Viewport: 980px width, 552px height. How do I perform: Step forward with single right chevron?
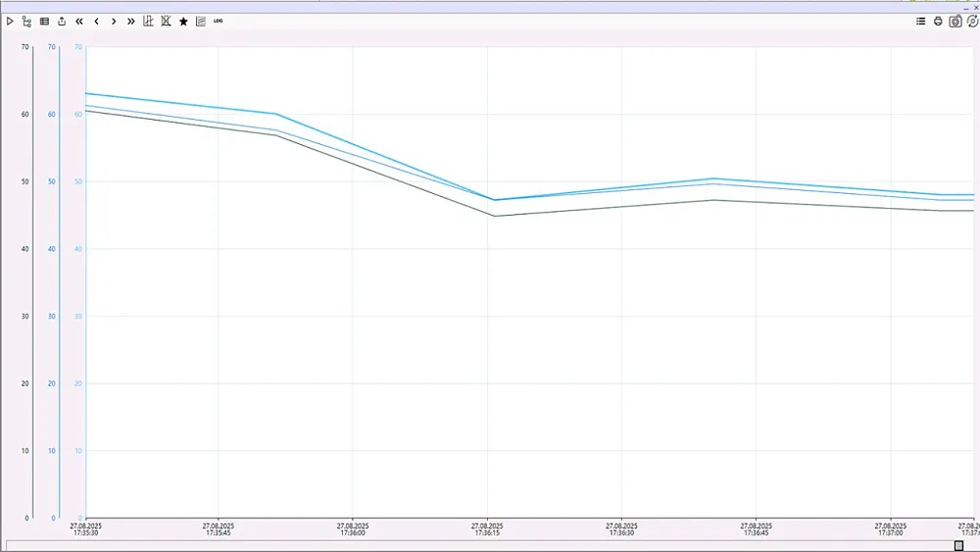tap(114, 21)
